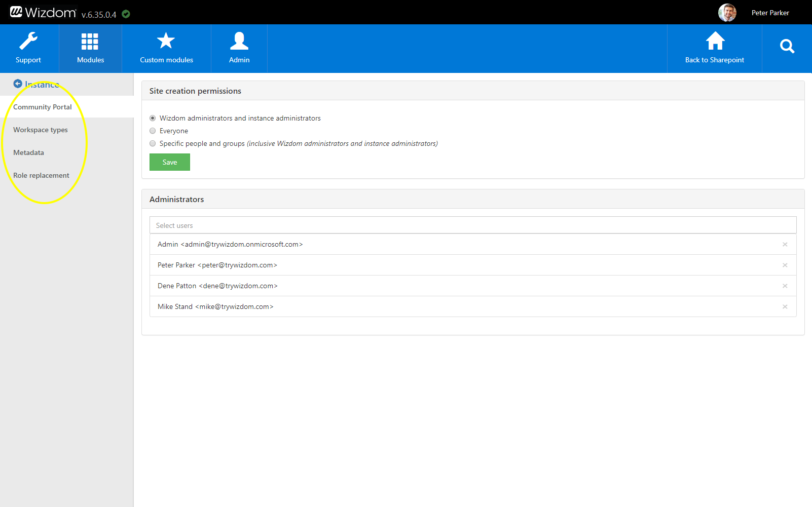Open Custom modules star icon
The image size is (812, 507).
(166, 41)
